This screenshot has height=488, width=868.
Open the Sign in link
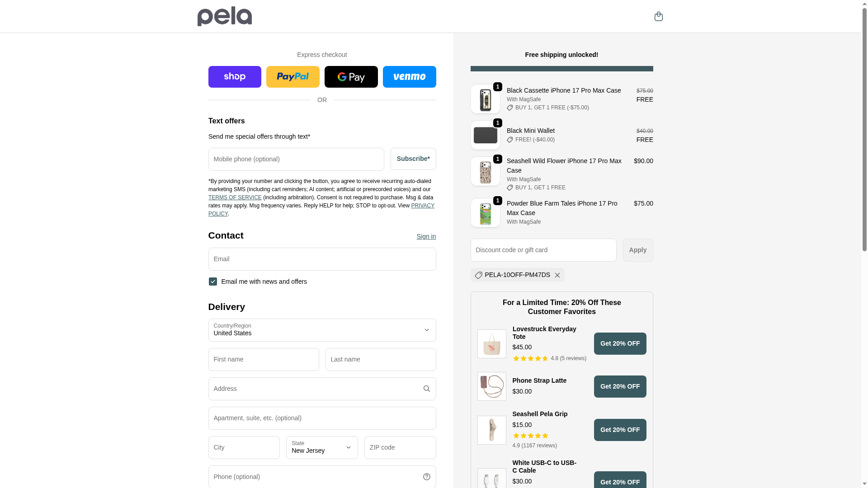tap(426, 236)
